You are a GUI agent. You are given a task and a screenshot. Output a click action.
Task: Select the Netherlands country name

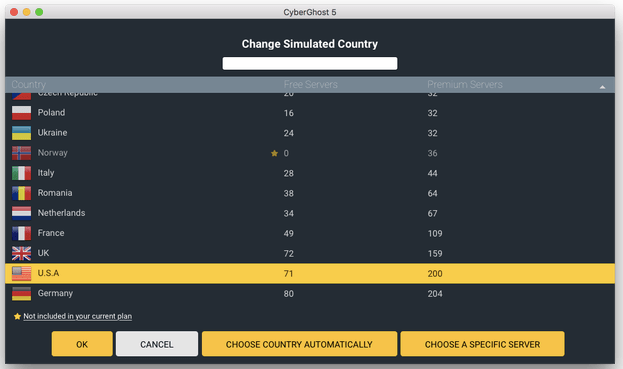point(61,213)
